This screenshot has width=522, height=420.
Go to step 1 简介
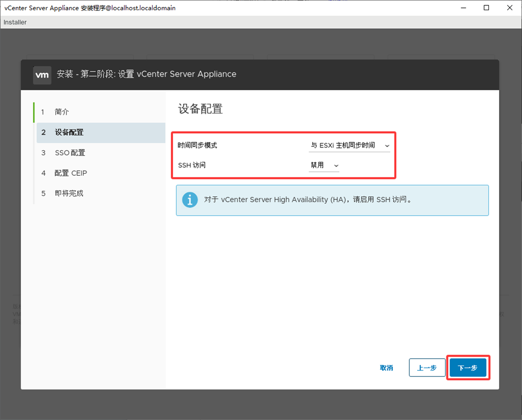click(62, 112)
